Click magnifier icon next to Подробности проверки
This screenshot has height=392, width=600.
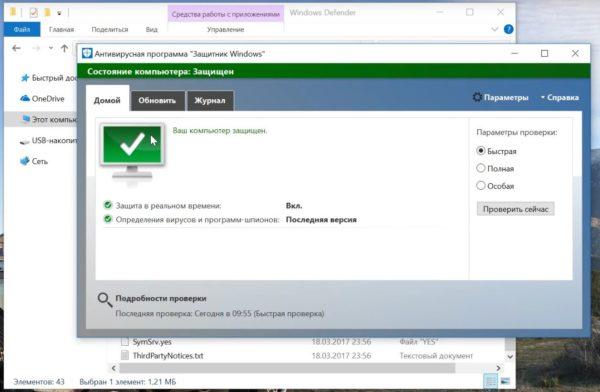tap(104, 300)
